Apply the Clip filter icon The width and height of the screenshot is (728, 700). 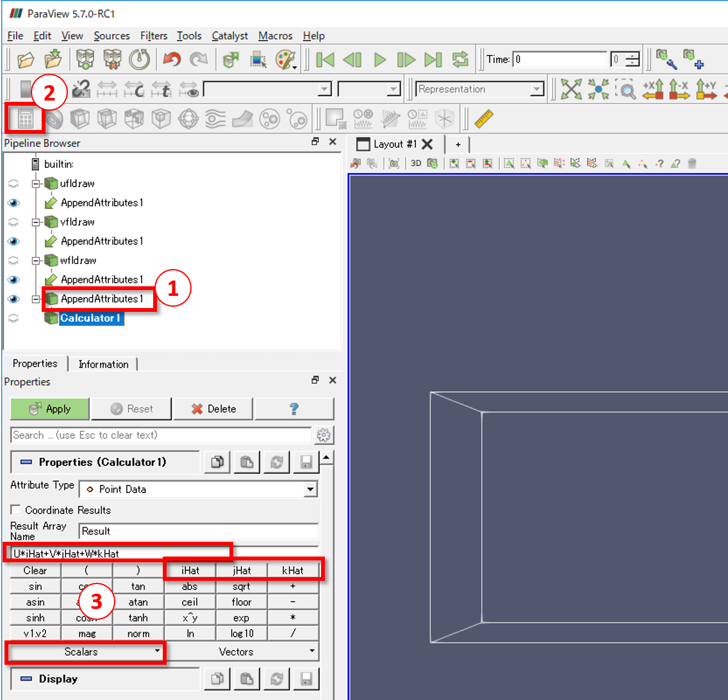(x=80, y=119)
